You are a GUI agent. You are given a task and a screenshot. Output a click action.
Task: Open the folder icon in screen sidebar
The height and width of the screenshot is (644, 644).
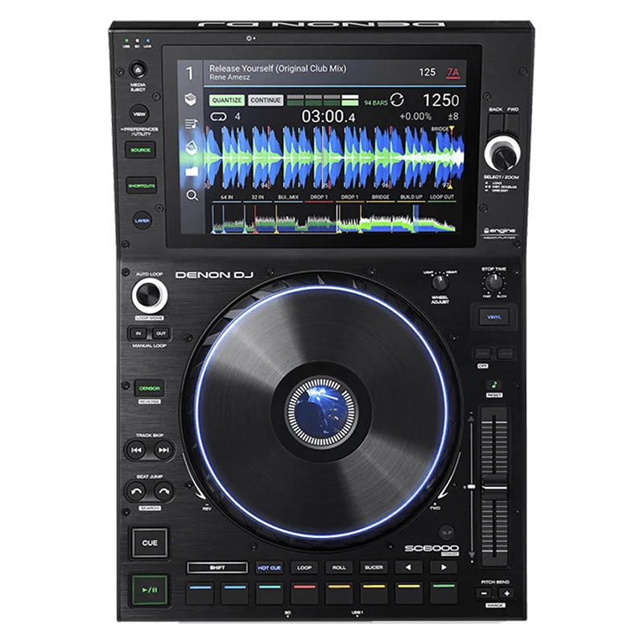[x=192, y=171]
